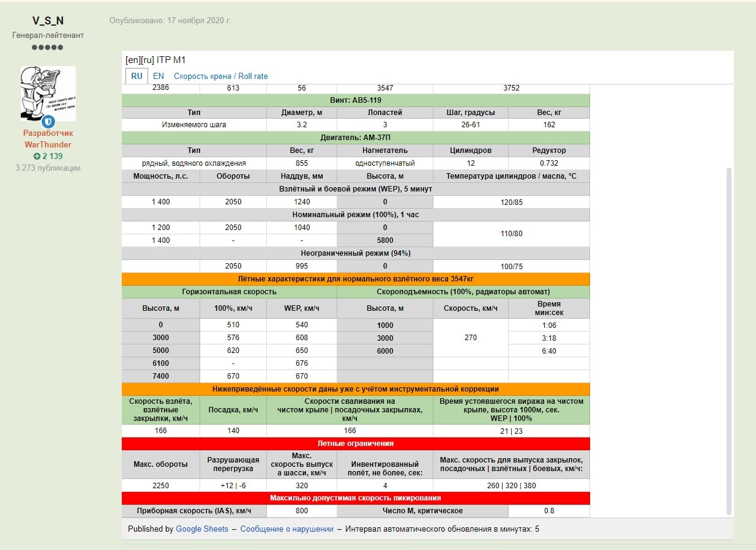756x550 pixels.
Task: Select the RU sheet tab
Action: click(137, 76)
